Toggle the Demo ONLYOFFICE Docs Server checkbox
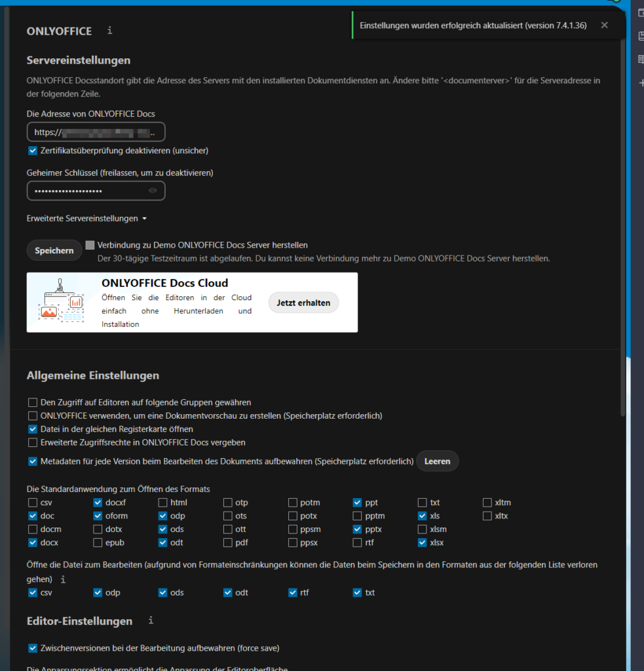 tap(90, 245)
